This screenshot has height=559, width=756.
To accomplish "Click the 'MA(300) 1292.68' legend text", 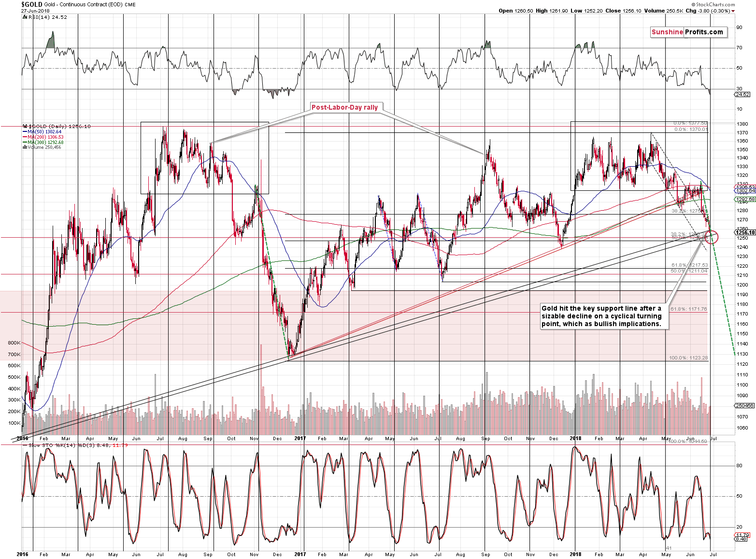I will [x=45, y=142].
